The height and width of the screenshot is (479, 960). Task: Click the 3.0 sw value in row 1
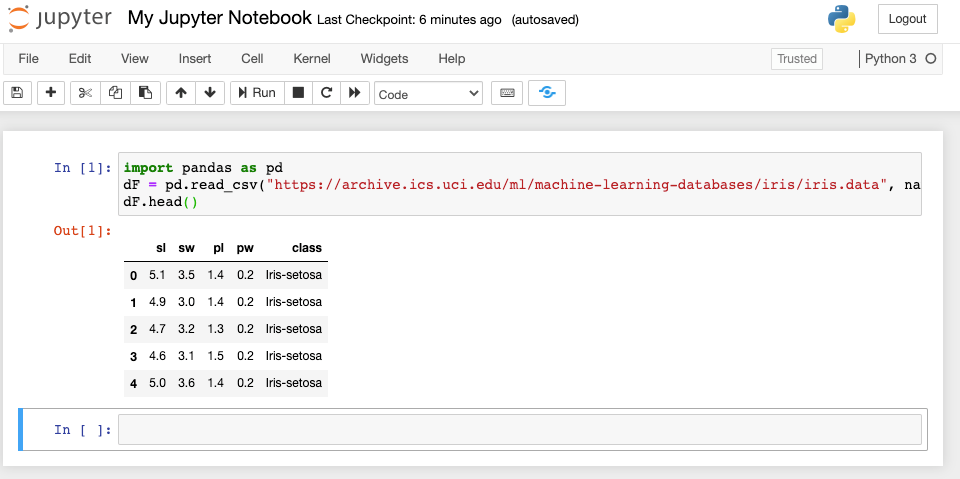click(x=186, y=302)
